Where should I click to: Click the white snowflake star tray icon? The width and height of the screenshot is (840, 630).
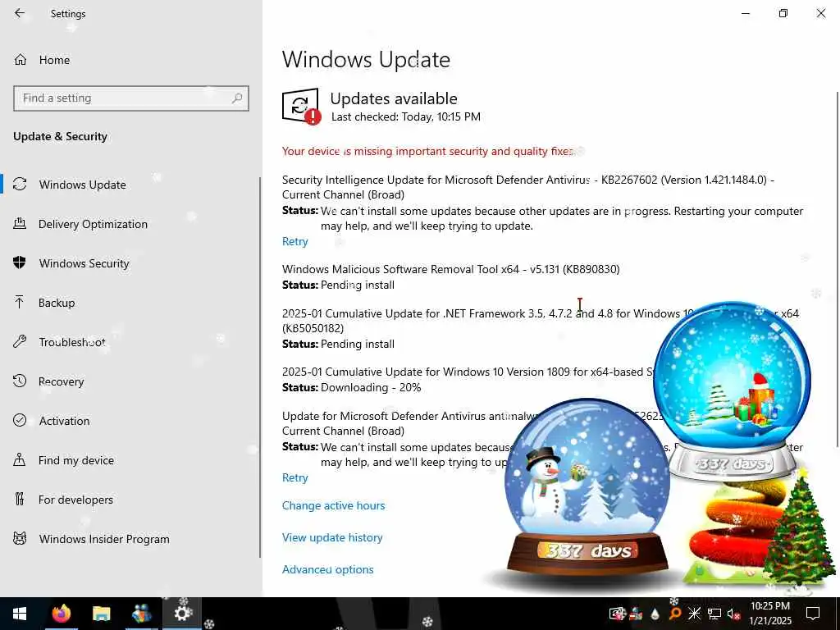tap(695, 614)
